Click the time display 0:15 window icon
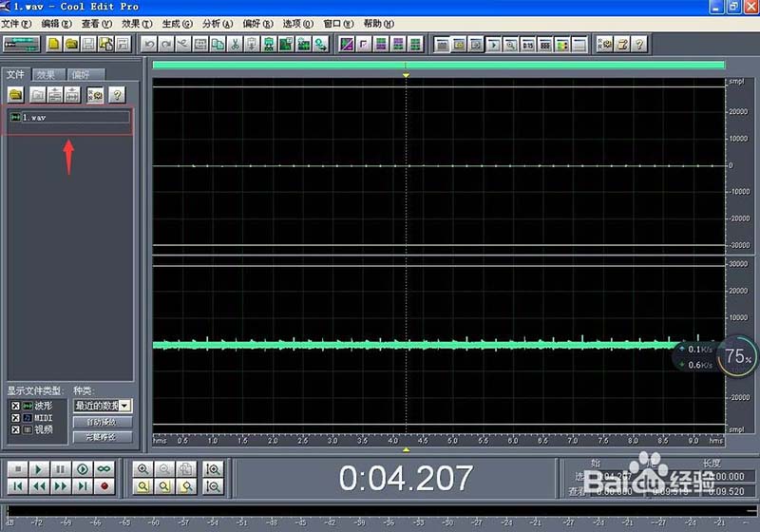The height and width of the screenshot is (532, 760). [x=528, y=45]
